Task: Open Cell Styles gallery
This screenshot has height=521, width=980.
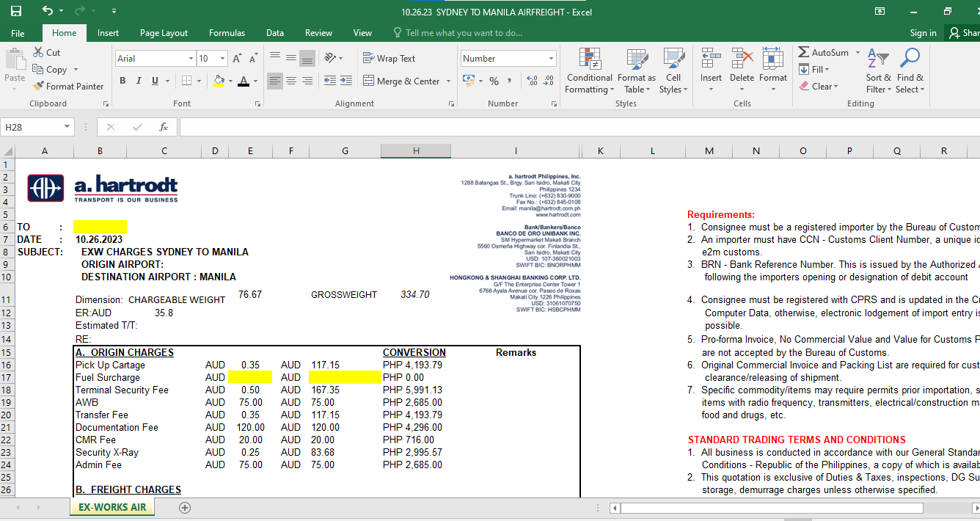Action: [673, 70]
